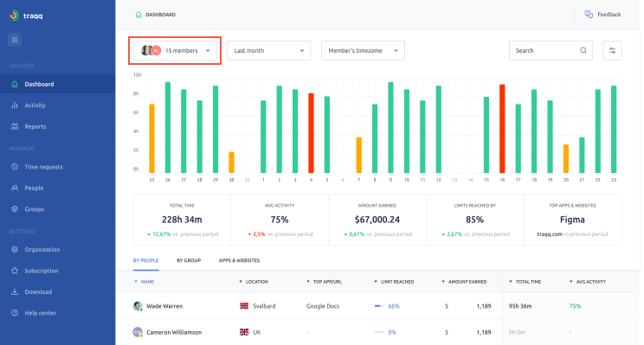Click Activity bar chart icon

[15, 105]
